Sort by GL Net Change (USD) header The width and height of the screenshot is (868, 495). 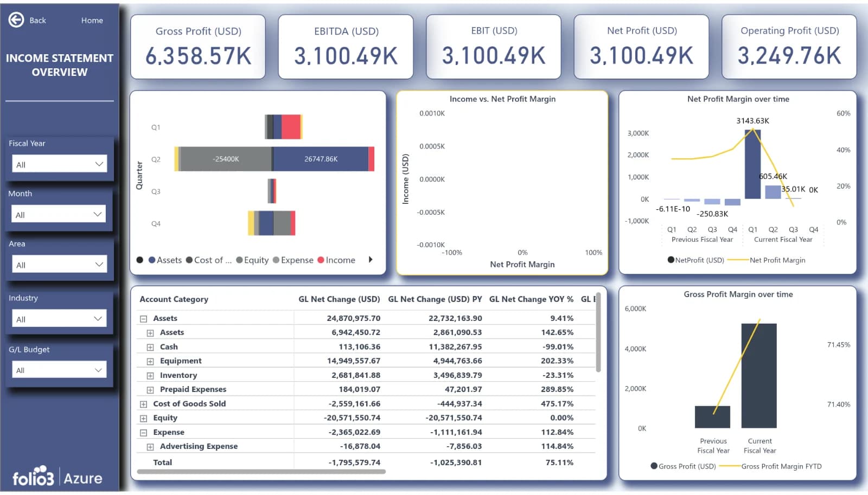[339, 299]
